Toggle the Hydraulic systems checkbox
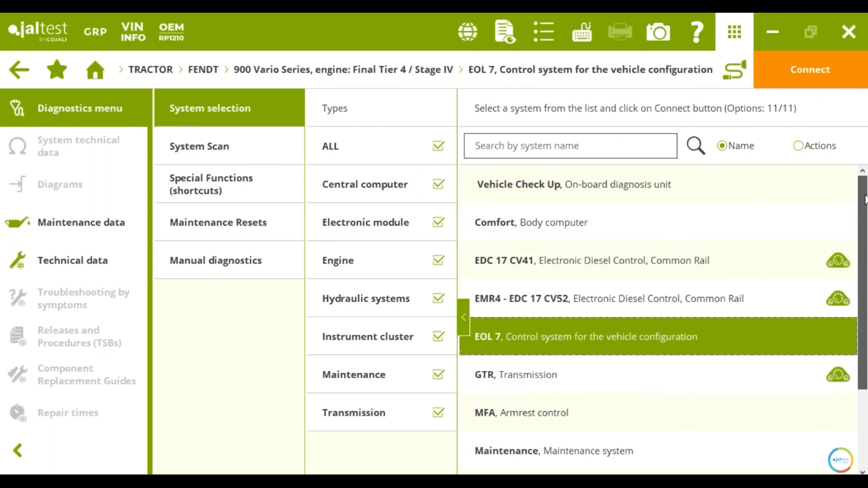This screenshot has height=488, width=868. [438, 299]
